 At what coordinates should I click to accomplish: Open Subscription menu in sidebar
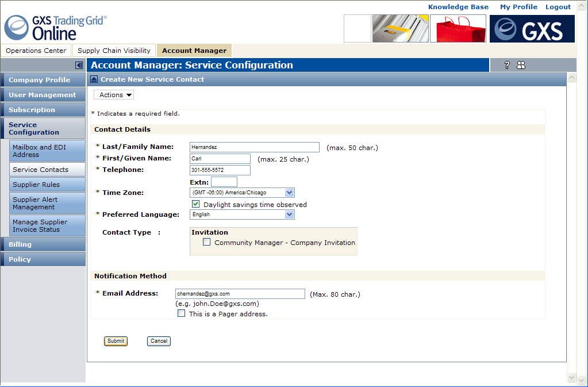click(x=43, y=110)
